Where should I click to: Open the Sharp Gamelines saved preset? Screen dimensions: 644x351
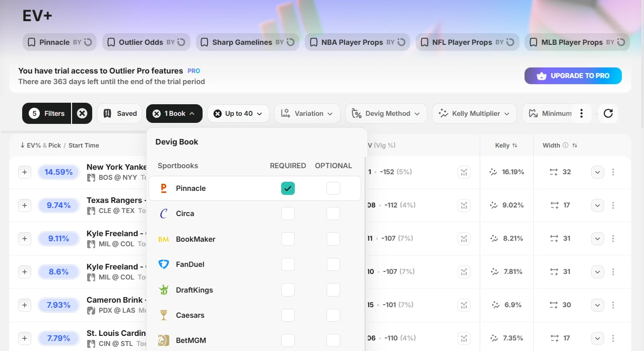point(247,42)
